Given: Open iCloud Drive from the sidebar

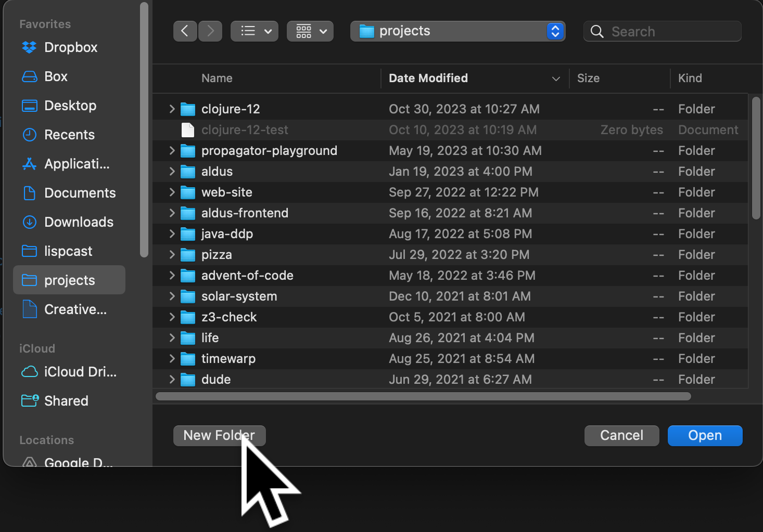Looking at the screenshot, I should click(x=81, y=372).
